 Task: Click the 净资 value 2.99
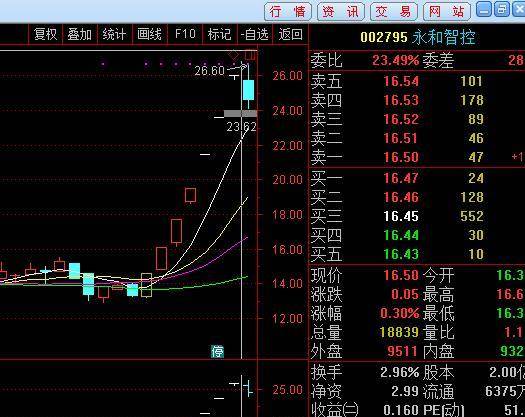405,391
